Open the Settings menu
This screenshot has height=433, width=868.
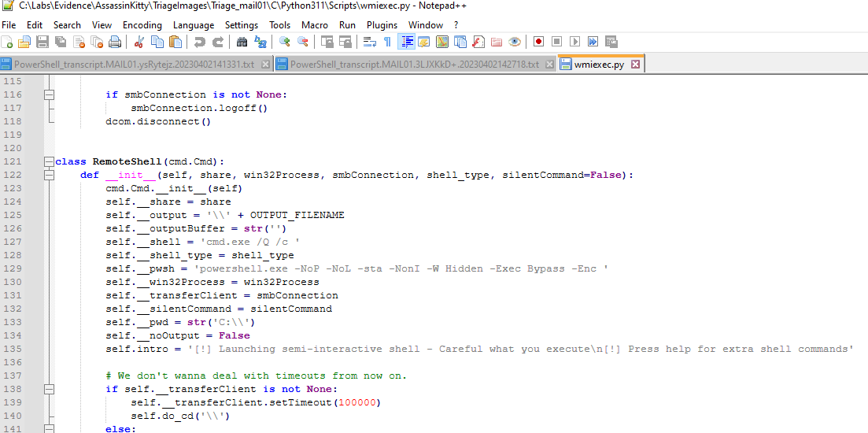[x=242, y=25]
